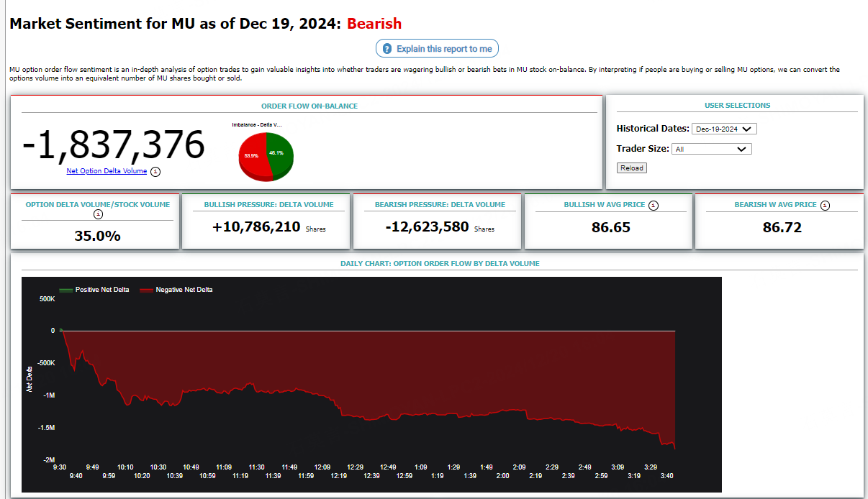
Task: Click the User Selections heading
Action: coord(737,105)
